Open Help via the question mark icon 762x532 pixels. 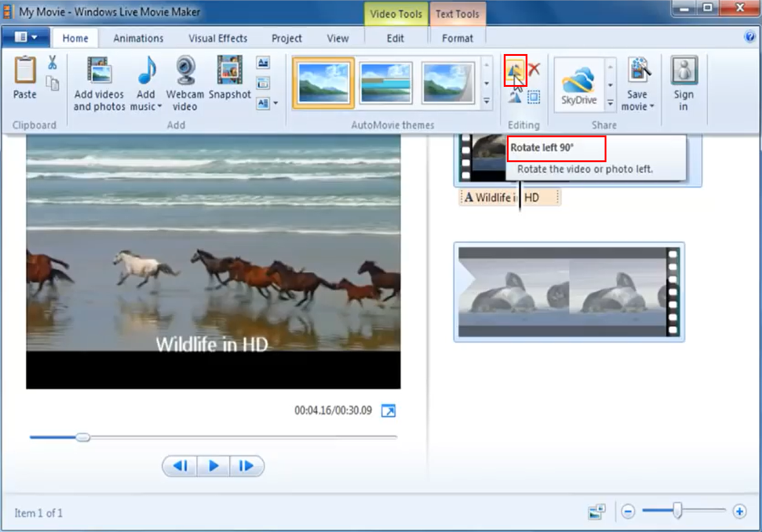point(750,36)
